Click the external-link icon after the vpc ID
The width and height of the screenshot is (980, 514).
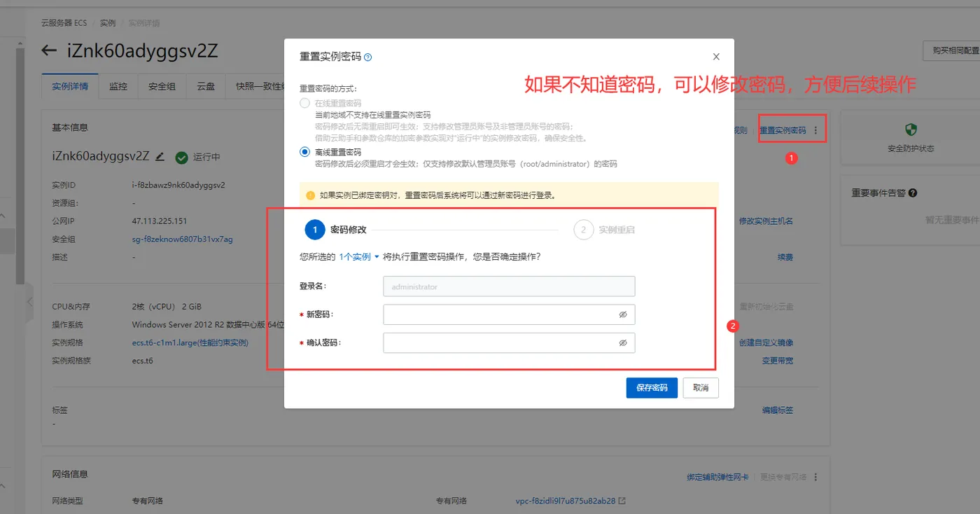pyautogui.click(x=622, y=501)
